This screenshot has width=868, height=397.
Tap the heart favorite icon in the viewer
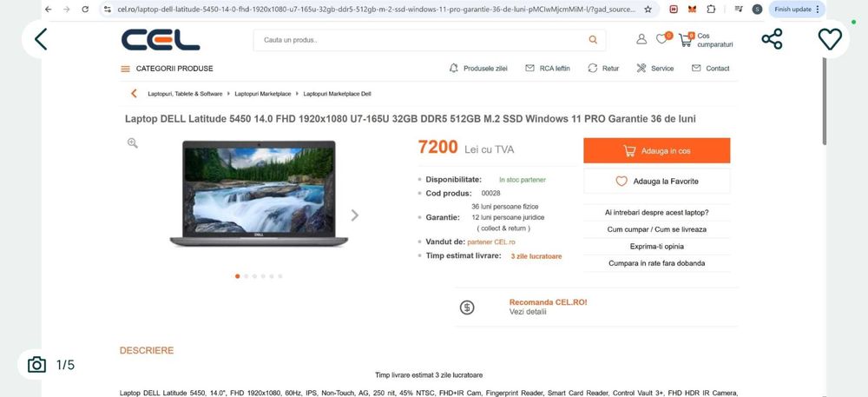tap(830, 39)
